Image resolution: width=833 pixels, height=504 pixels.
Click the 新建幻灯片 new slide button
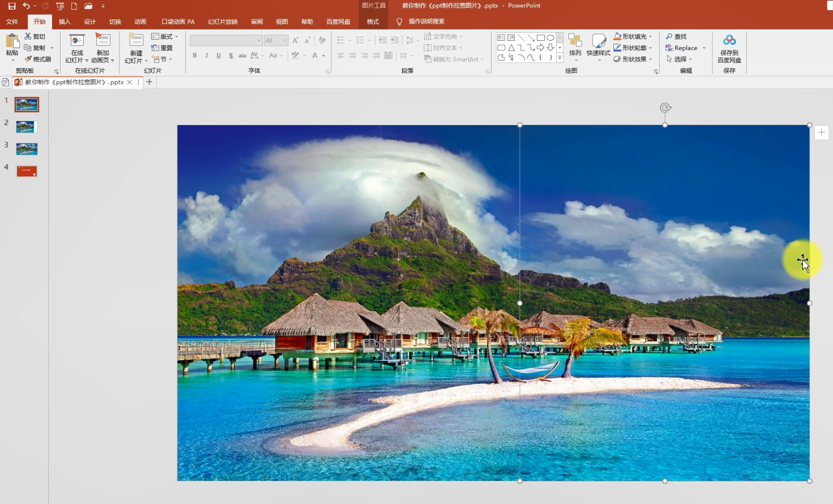[x=136, y=41]
